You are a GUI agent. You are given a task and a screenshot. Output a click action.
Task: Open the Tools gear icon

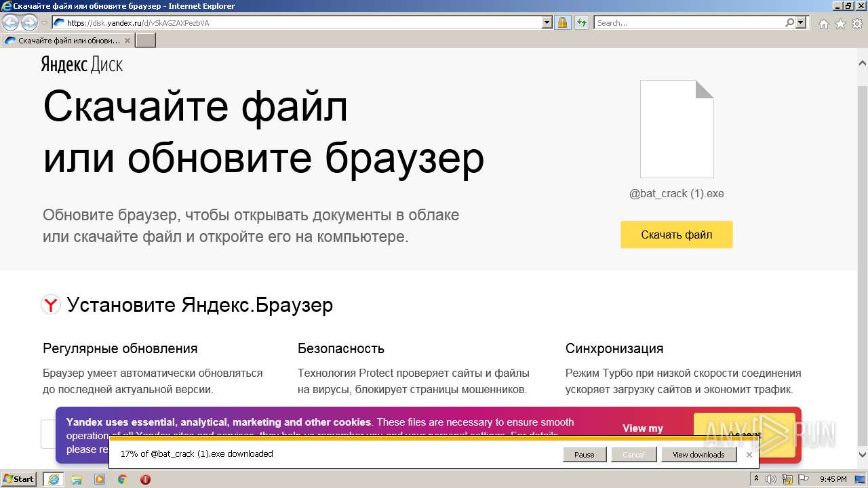click(x=857, y=24)
